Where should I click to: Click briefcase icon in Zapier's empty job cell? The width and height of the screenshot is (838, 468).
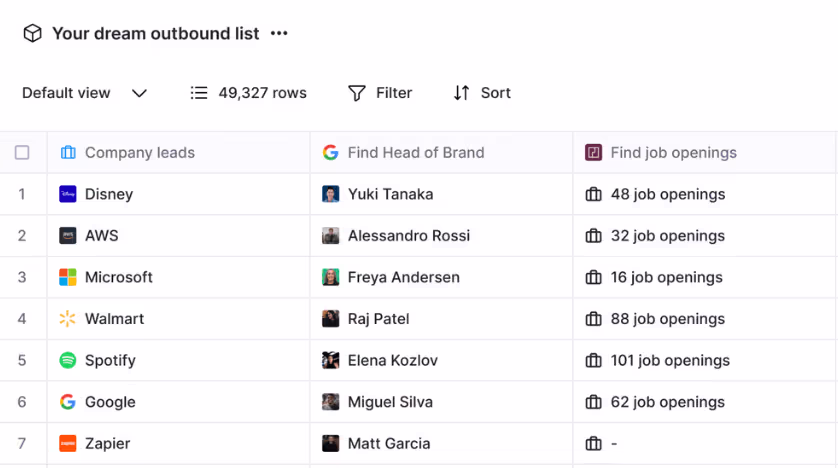(593, 443)
